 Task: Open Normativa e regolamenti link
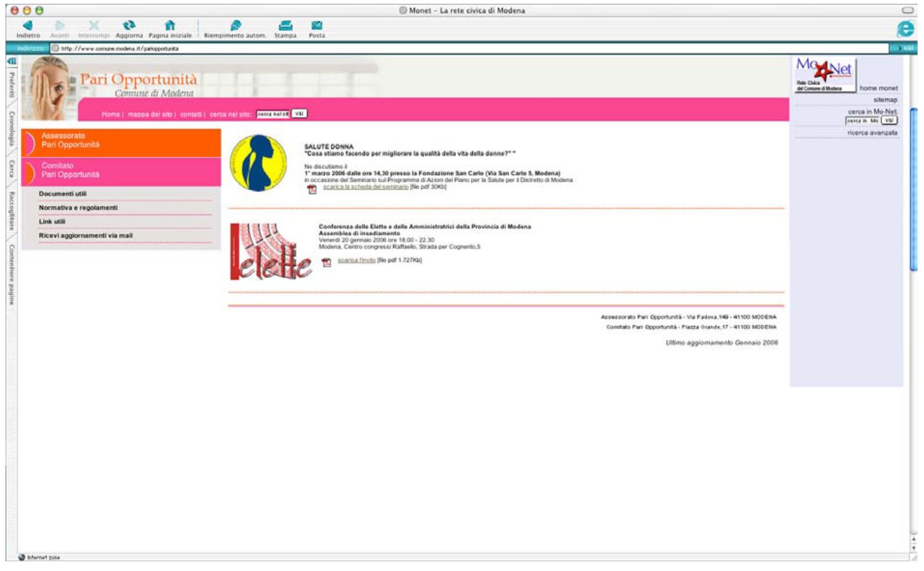(x=78, y=208)
